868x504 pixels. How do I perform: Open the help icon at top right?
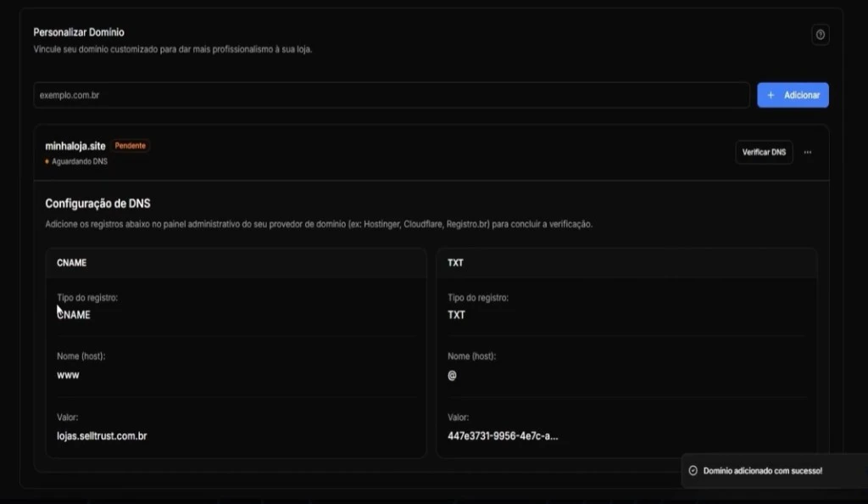tap(819, 35)
